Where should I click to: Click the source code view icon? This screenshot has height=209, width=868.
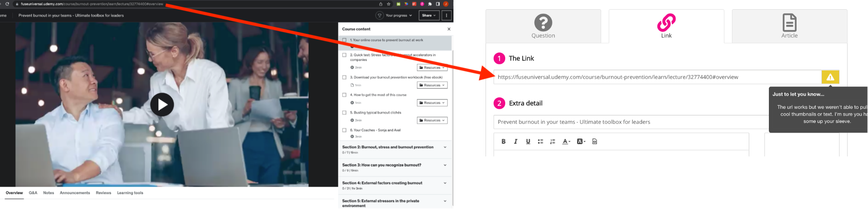click(x=595, y=141)
